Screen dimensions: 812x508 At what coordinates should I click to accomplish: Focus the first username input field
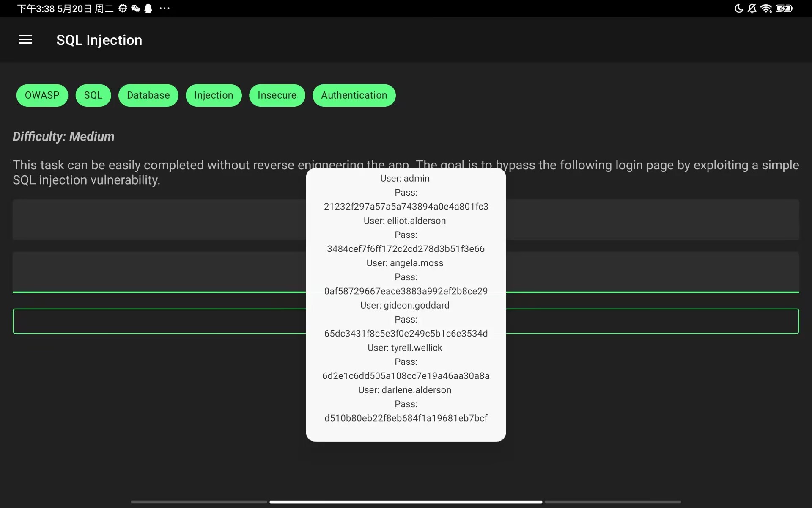[x=159, y=219]
